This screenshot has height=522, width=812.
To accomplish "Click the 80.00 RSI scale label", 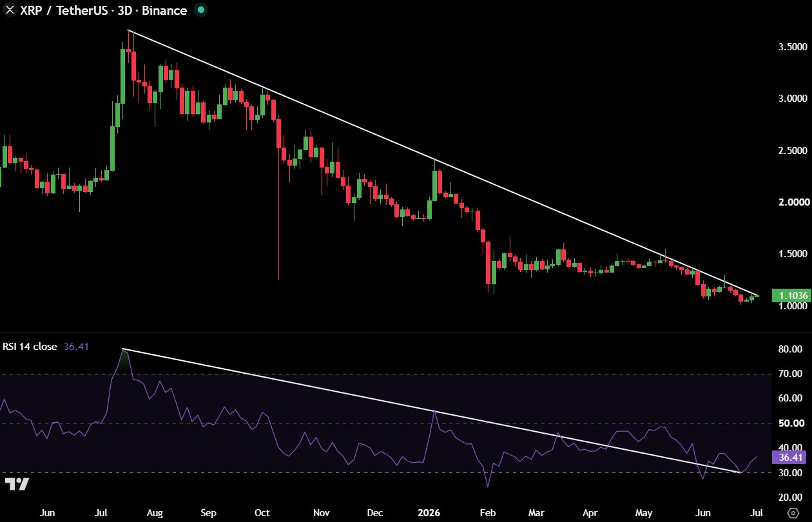I will click(791, 349).
